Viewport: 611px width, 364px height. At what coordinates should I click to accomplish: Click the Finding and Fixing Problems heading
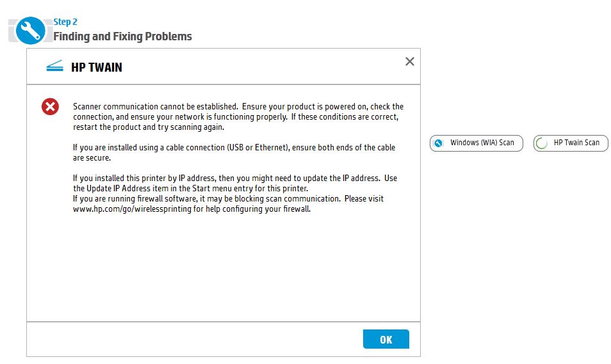click(x=122, y=36)
